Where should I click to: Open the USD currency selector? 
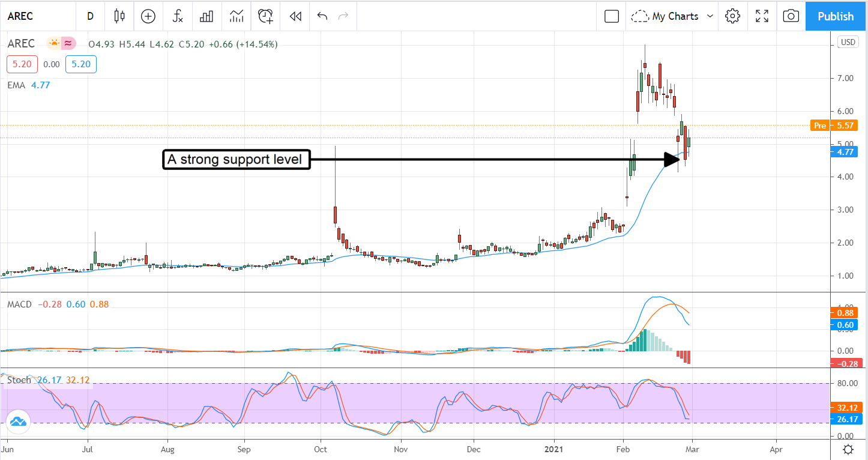[848, 42]
